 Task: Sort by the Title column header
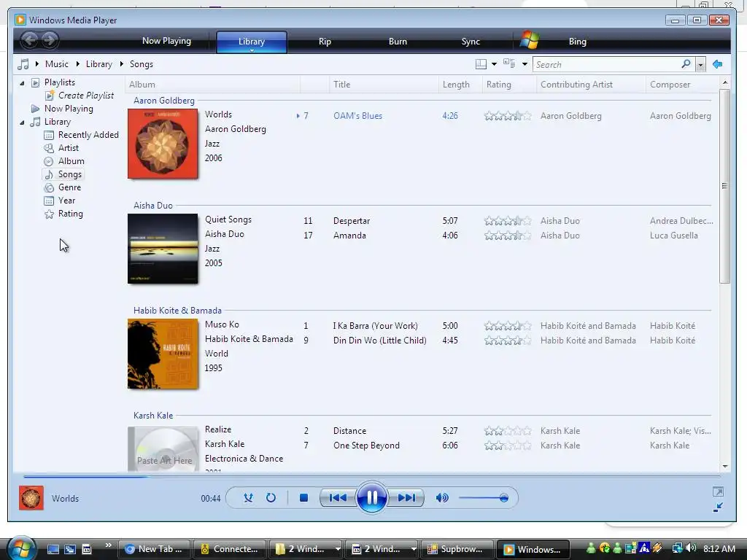[x=384, y=85]
